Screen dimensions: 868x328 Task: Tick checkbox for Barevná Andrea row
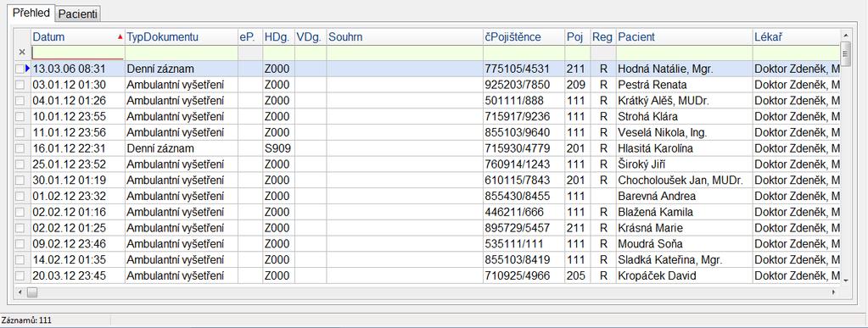[20, 197]
